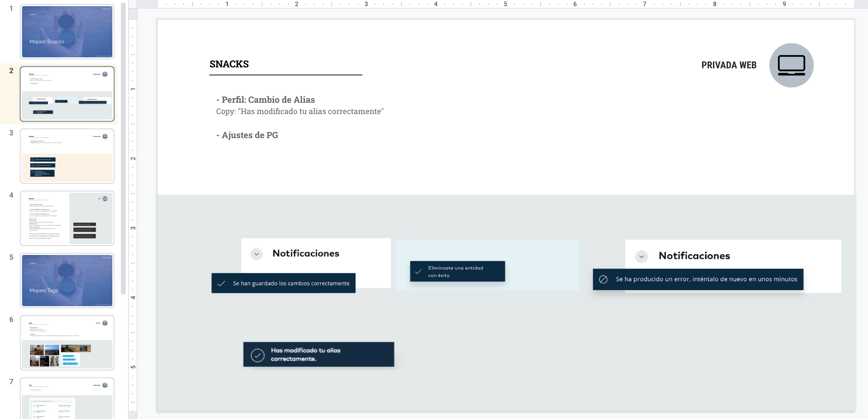Click 'Eliminaste una entidad con éxito' text
868x419 pixels.
(x=456, y=272)
